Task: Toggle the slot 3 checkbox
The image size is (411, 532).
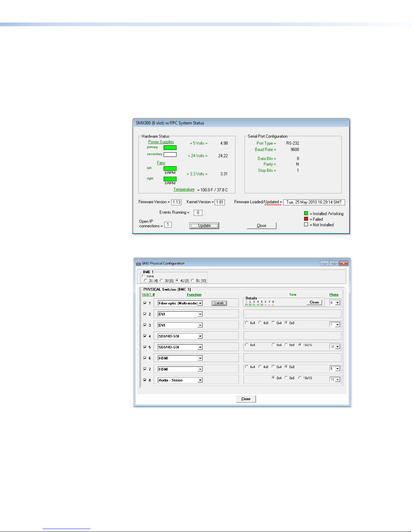Action: 145,325
